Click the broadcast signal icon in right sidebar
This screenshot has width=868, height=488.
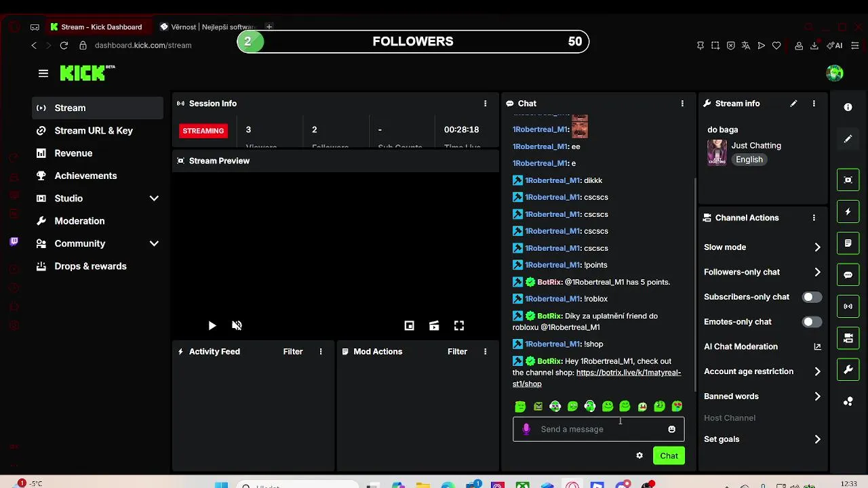[x=848, y=306]
